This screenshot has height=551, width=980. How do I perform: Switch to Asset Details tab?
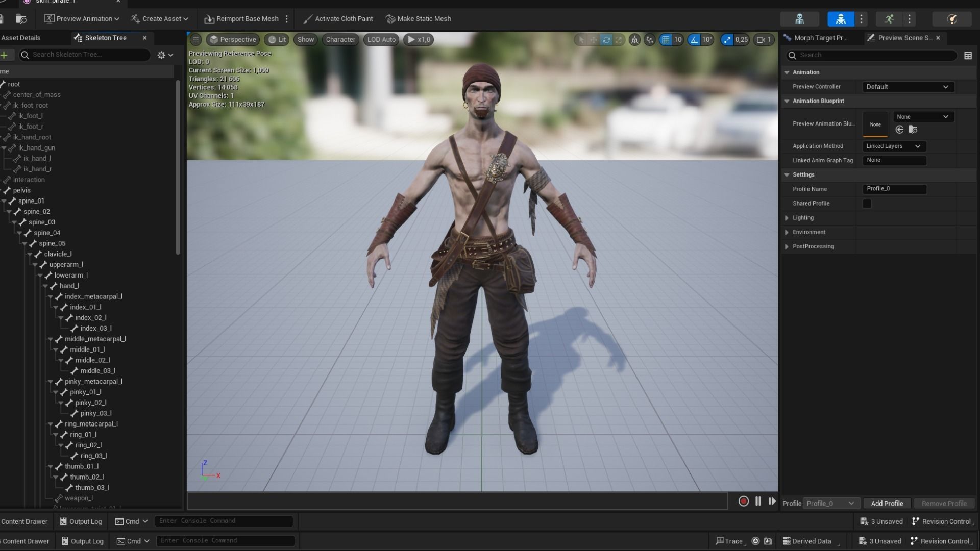20,38
